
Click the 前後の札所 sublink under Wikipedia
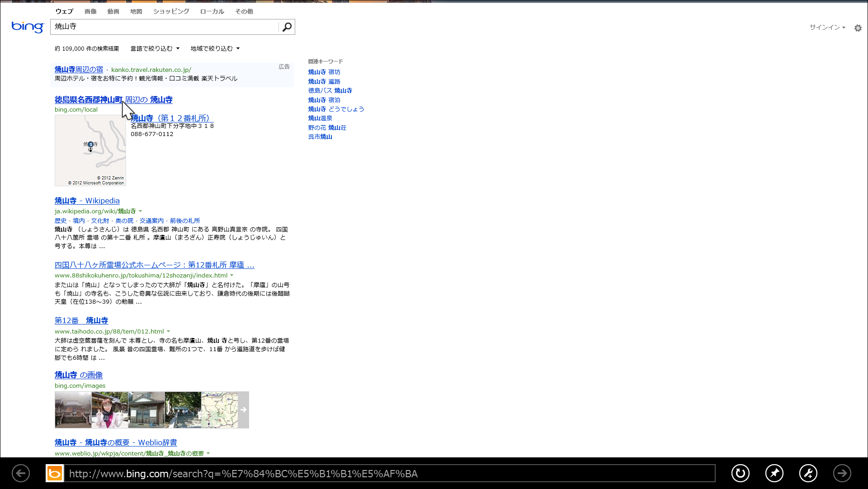pos(185,221)
